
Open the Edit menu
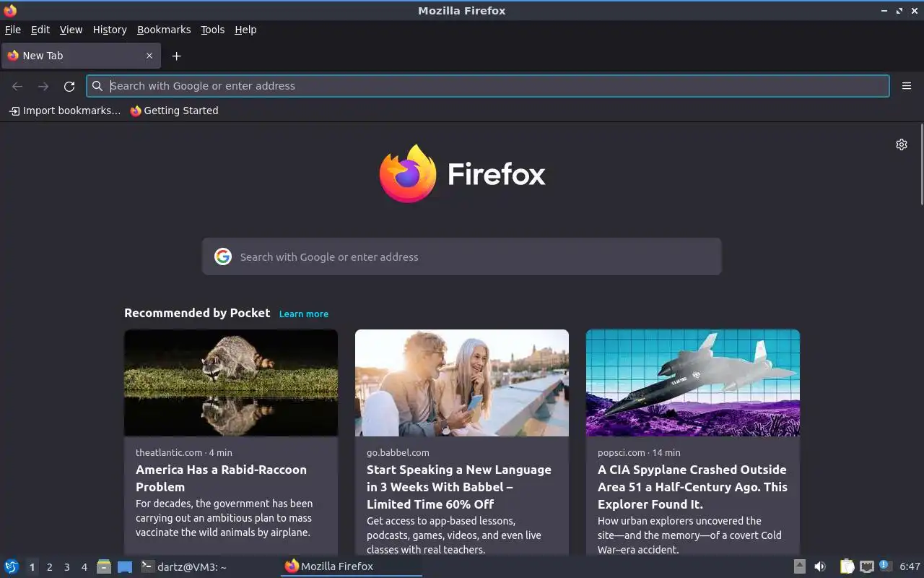click(40, 30)
